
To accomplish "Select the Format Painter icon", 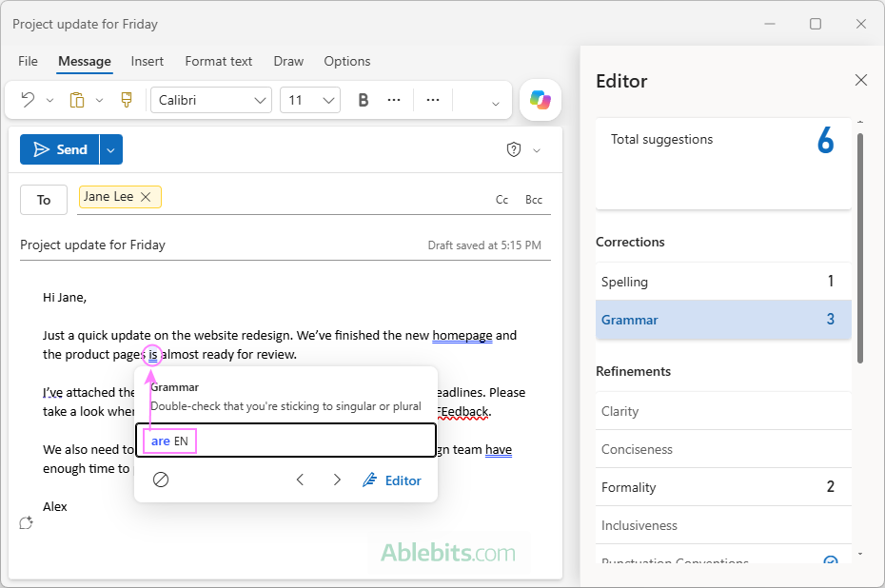I will pyautogui.click(x=127, y=100).
